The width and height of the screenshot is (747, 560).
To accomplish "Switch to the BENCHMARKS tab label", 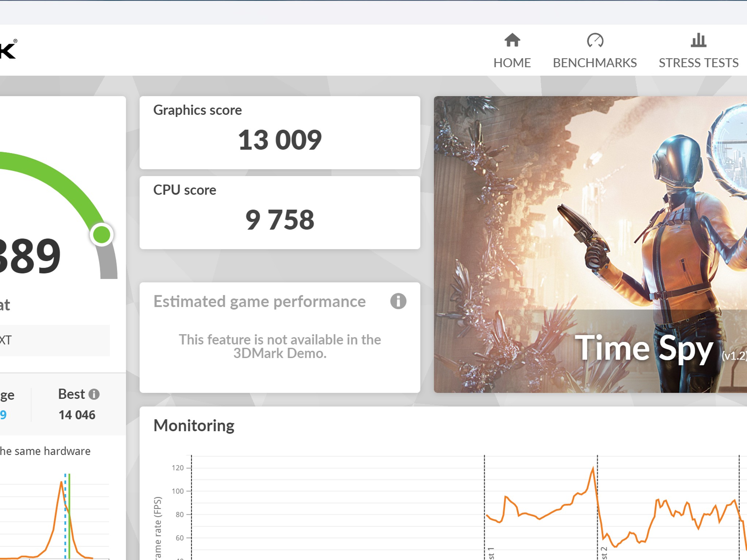I will [595, 63].
